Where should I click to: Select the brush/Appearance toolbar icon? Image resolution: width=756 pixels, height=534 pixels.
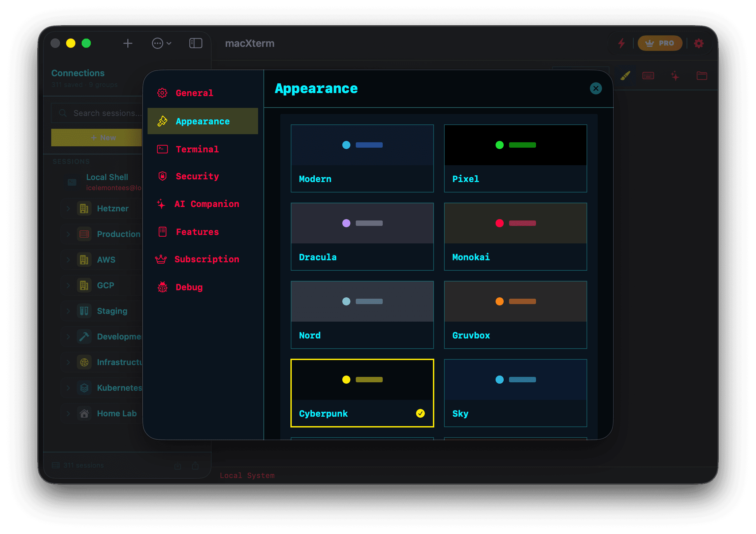(625, 76)
